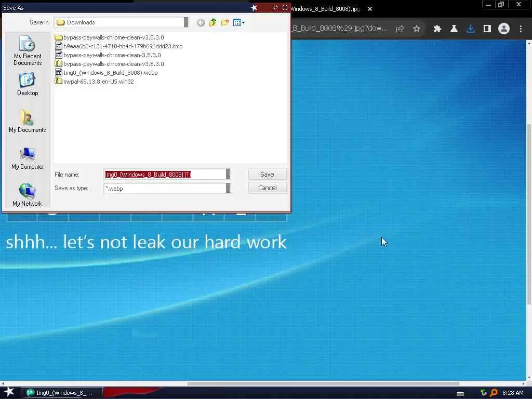Expand the Save as type dropdown arrow

[228, 188]
